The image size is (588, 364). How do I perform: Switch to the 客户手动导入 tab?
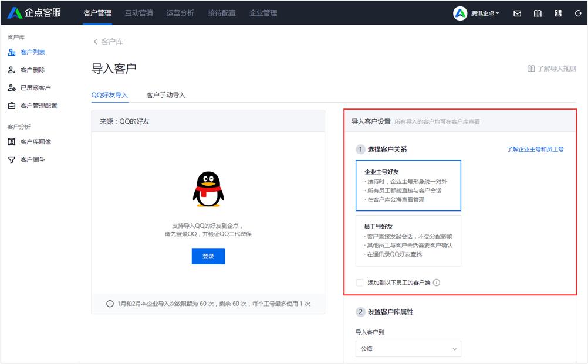(x=166, y=94)
